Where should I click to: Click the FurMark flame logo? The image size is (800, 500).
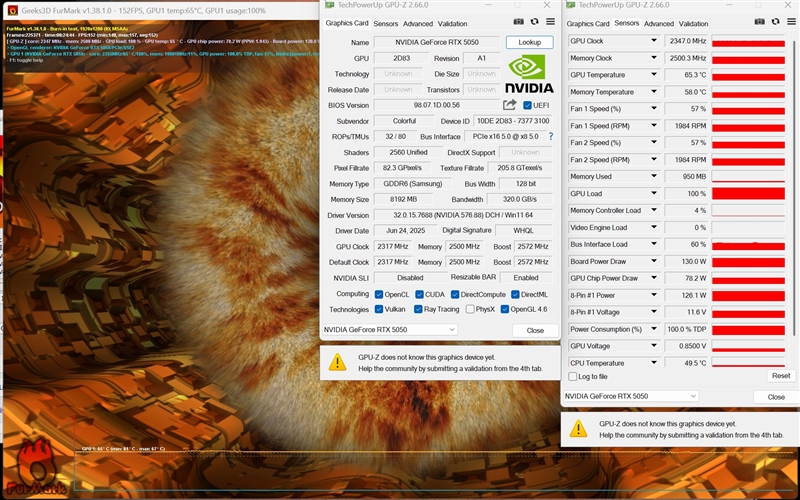pos(36,465)
